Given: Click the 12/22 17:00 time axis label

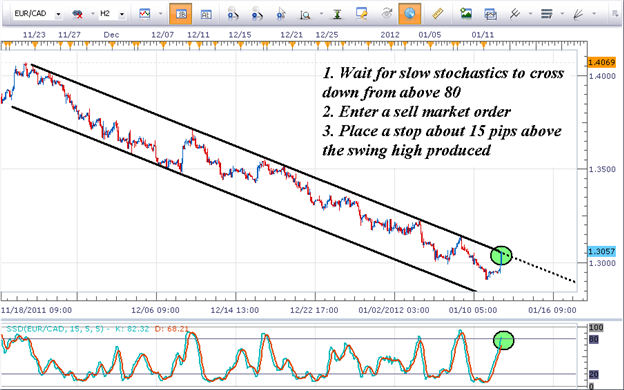Looking at the screenshot, I should [x=314, y=310].
